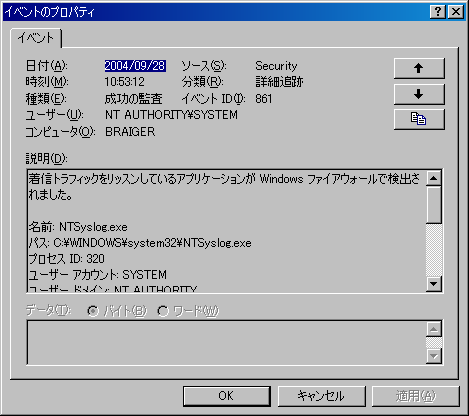Click the キャンセル button

(x=321, y=396)
